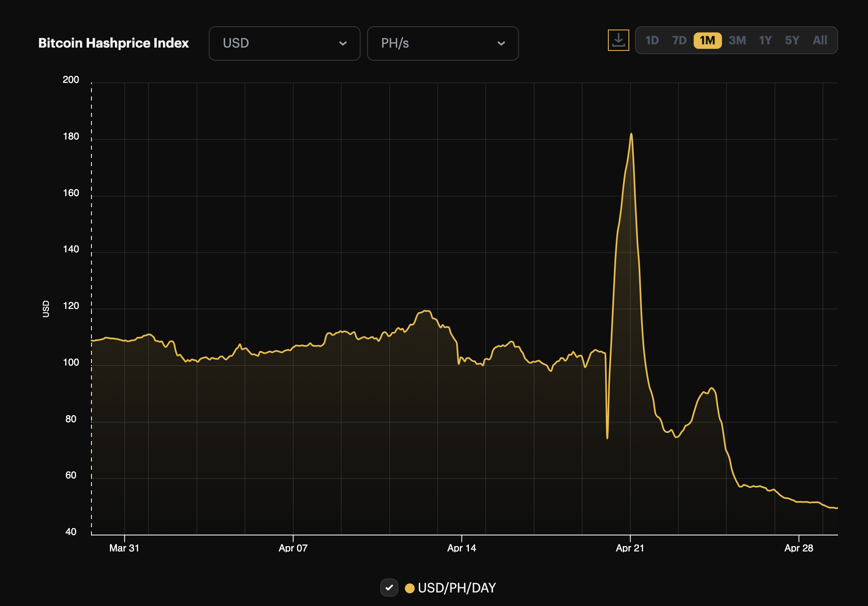
Task: Switch to the 5Y time range
Action: coord(792,40)
